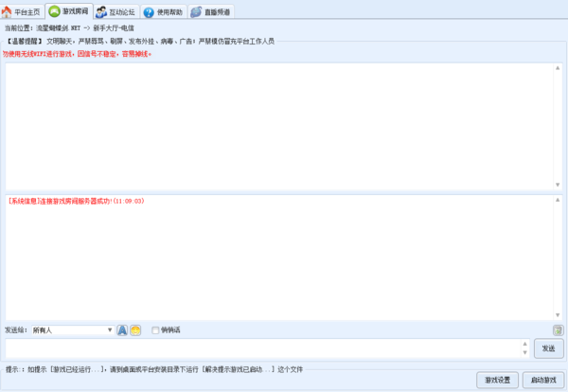Viewport: 568px width, 392px height.
Task: Click the 发送 button
Action: click(548, 348)
